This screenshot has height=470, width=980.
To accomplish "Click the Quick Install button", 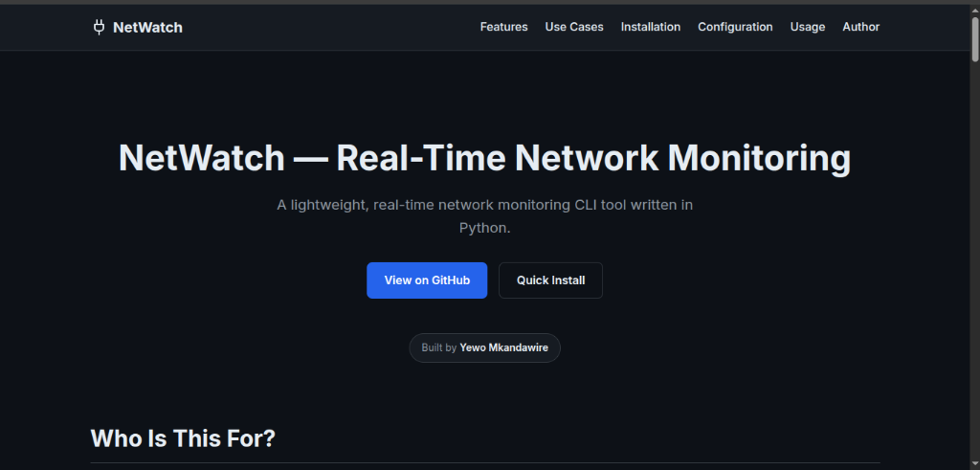I will tap(550, 280).
